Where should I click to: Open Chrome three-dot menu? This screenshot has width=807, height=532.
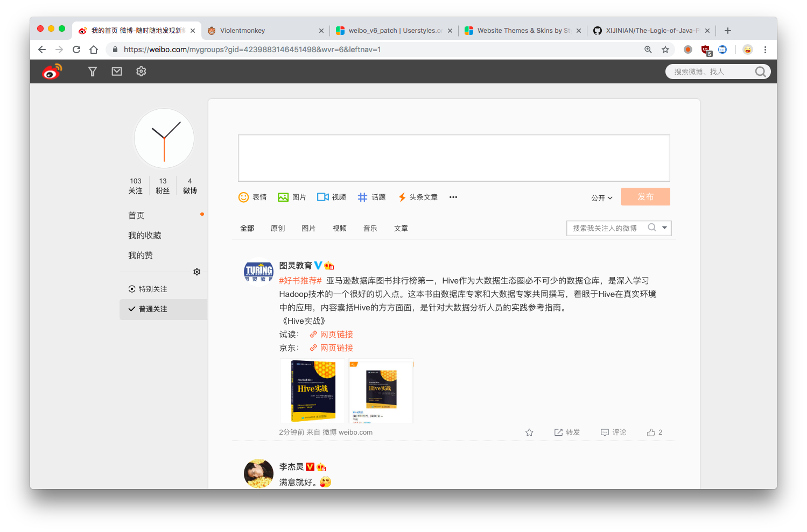point(765,49)
